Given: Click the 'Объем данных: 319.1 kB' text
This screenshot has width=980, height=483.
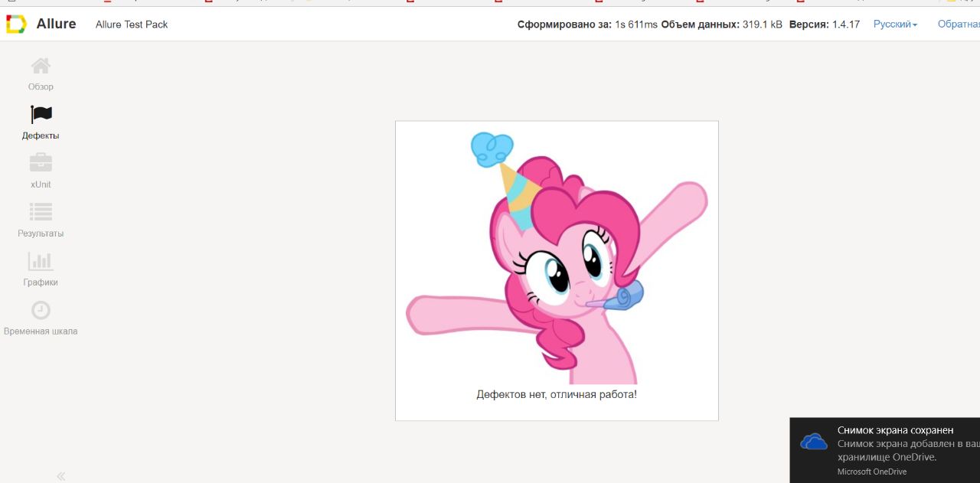Looking at the screenshot, I should click(x=722, y=24).
